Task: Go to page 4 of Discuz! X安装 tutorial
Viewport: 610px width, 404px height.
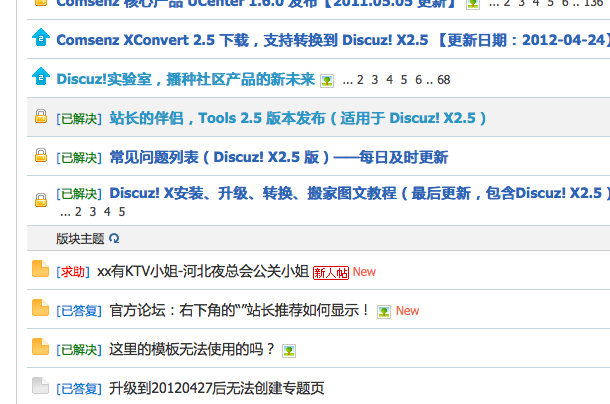Action: tap(107, 212)
